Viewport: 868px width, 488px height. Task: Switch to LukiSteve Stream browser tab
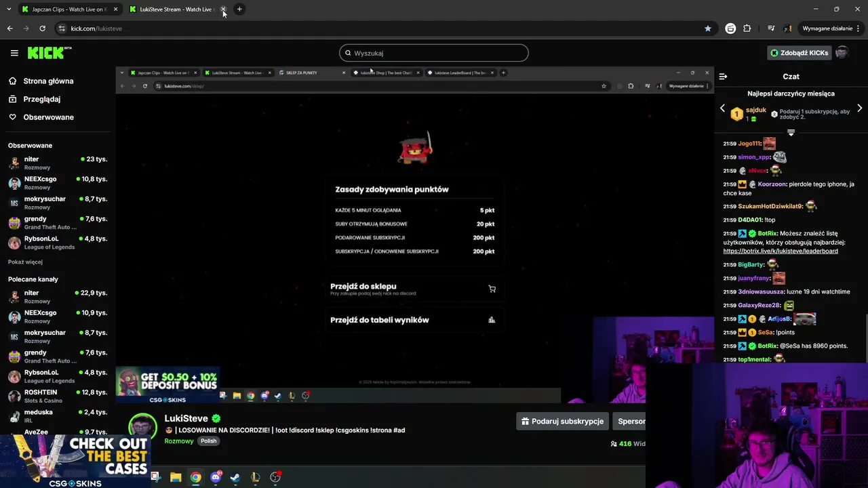coord(176,9)
